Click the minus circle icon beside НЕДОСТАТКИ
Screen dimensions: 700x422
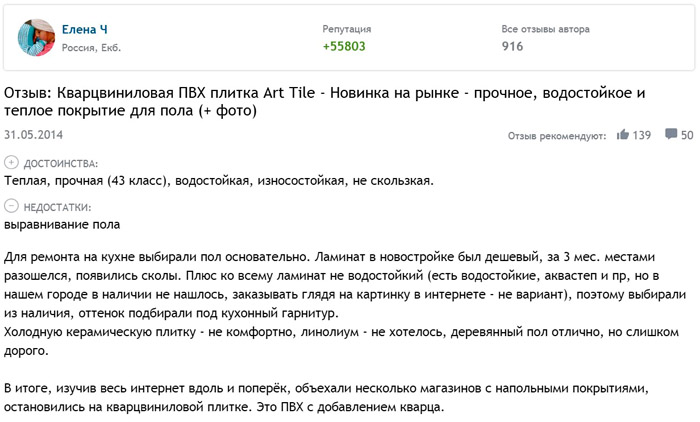click(11, 206)
